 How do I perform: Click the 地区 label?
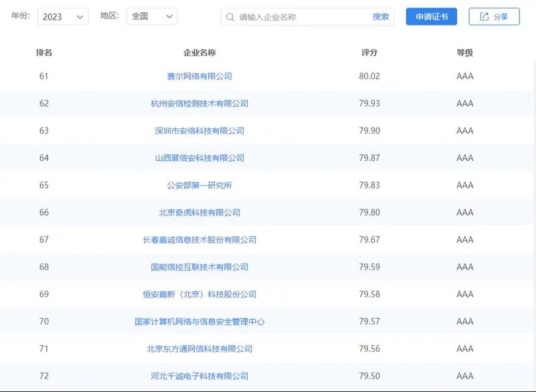click(x=109, y=16)
